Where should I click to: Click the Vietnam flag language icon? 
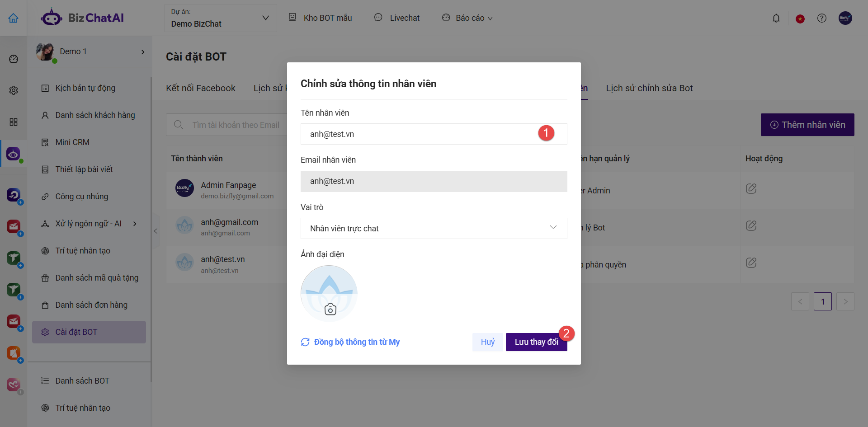[x=800, y=19]
